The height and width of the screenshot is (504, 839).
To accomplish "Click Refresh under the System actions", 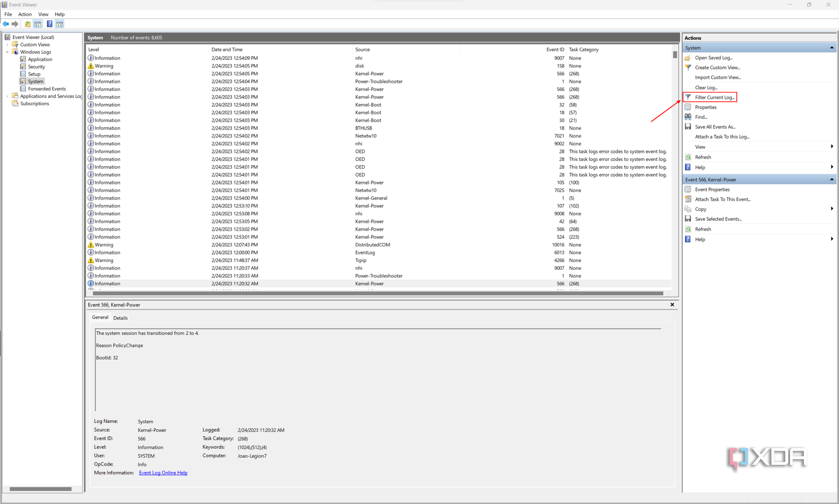I will pos(702,156).
